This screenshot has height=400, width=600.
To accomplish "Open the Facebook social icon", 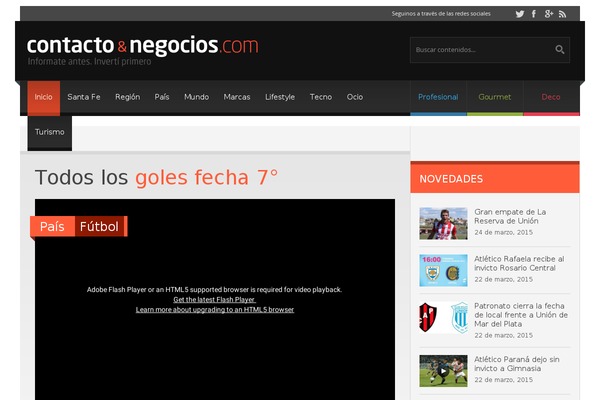I will tap(534, 14).
